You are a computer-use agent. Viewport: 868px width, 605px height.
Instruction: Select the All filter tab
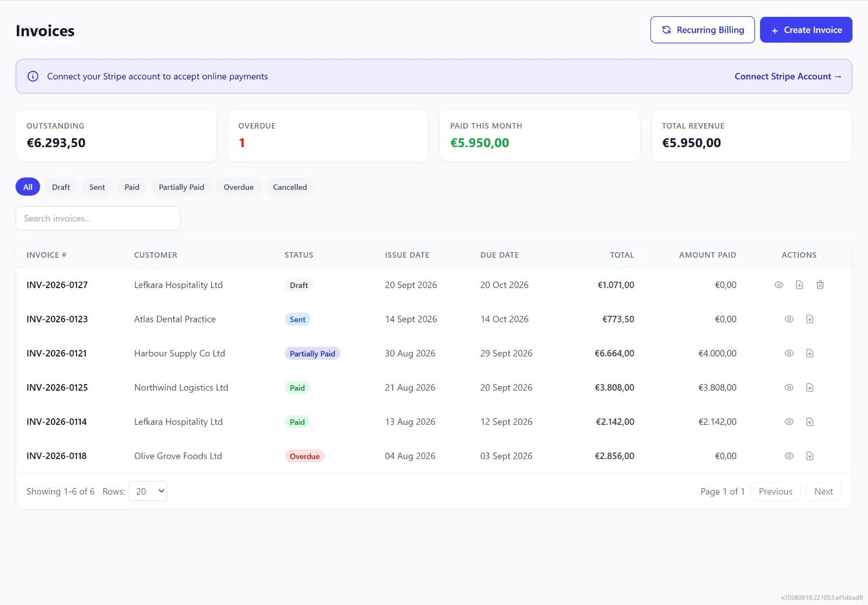click(x=28, y=187)
